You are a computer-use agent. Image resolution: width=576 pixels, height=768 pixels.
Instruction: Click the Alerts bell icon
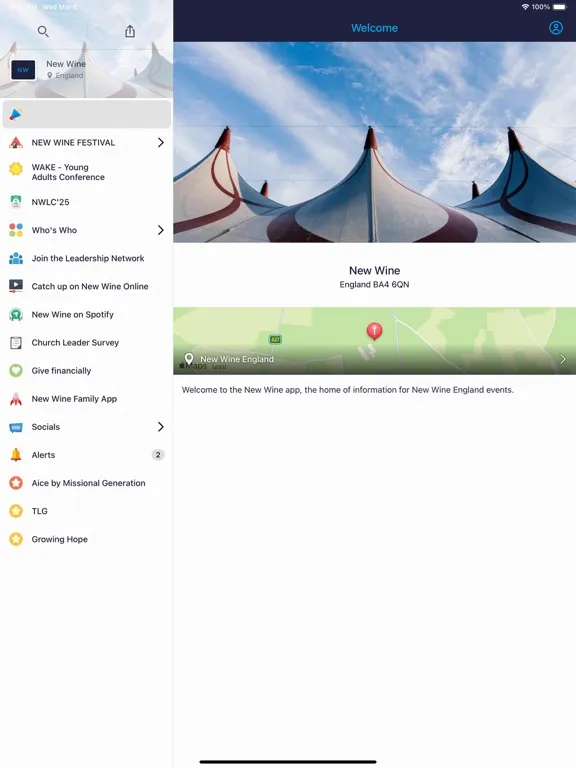pos(16,455)
